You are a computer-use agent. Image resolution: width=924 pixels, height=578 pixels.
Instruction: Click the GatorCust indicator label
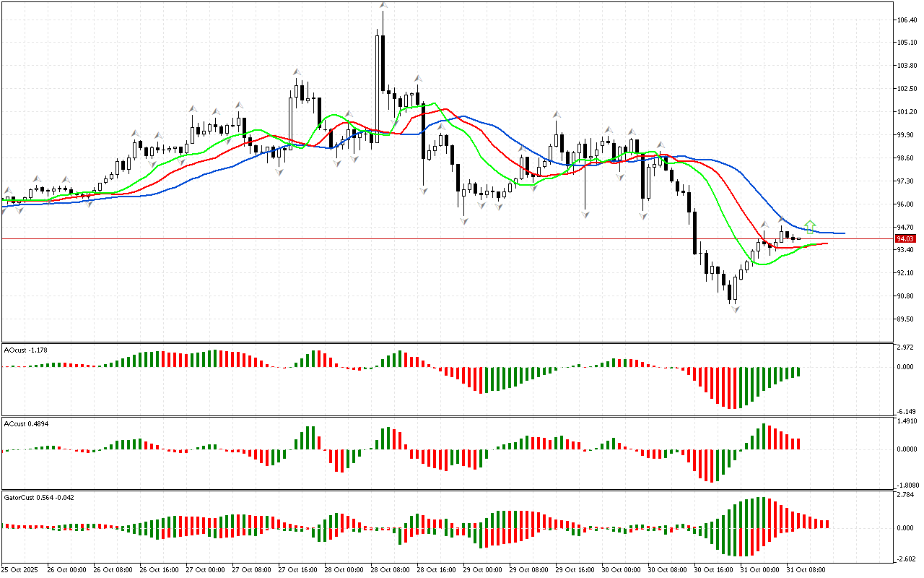tap(39, 497)
